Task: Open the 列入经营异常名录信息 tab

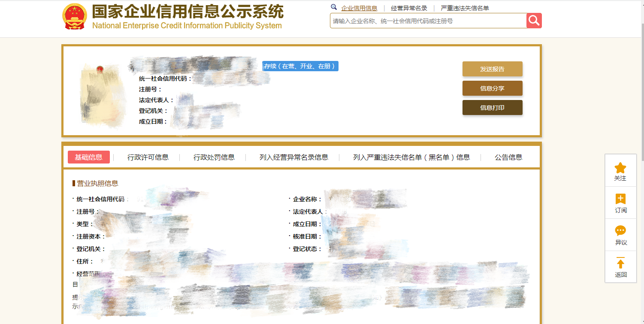Action: pyautogui.click(x=294, y=157)
